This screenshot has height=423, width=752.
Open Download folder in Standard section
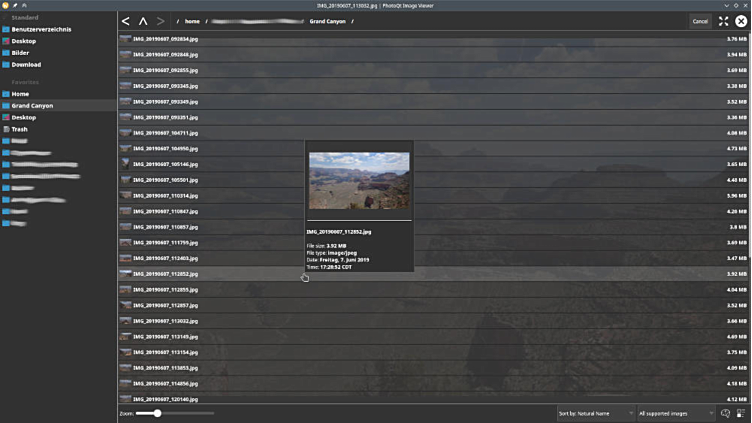(26, 65)
